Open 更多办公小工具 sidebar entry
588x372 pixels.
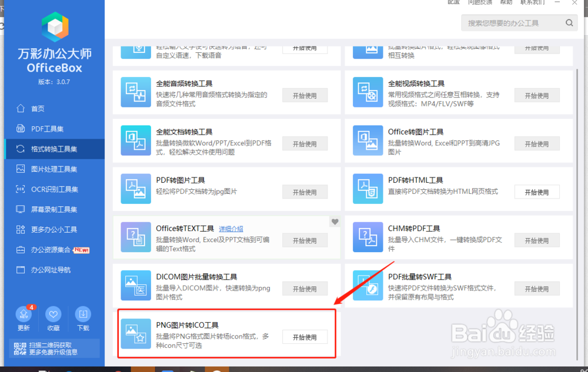tap(54, 230)
